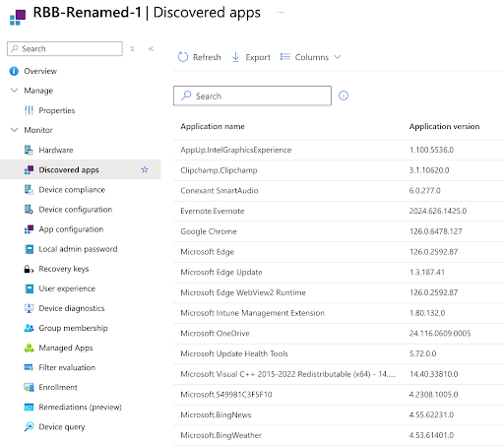504x446 pixels.
Task: Sort by Application name column header
Action: 213,126
